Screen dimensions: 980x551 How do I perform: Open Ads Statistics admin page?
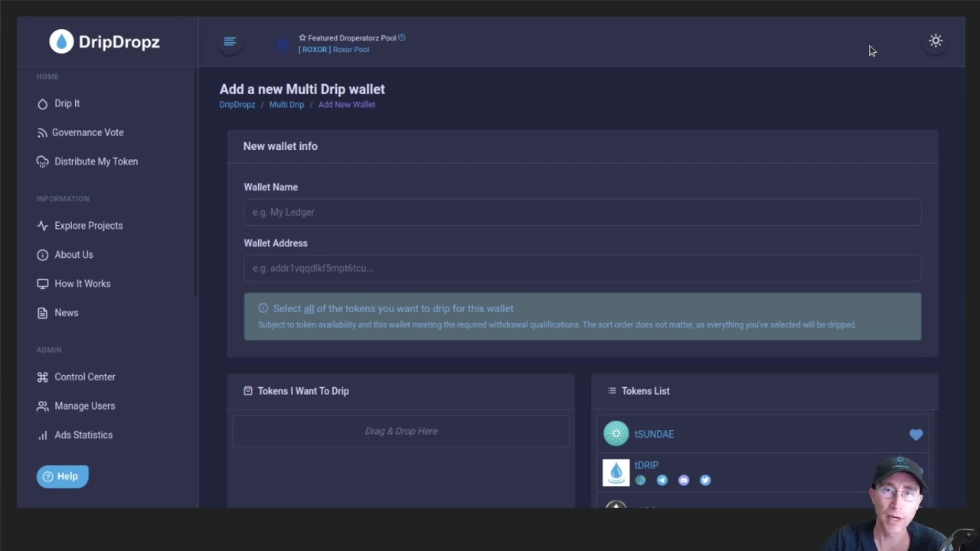(x=83, y=435)
